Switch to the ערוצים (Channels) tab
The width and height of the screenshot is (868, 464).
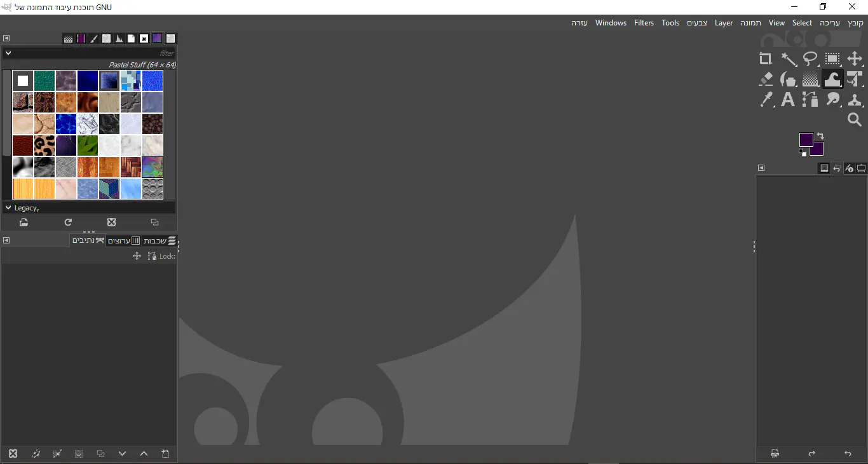(123, 241)
